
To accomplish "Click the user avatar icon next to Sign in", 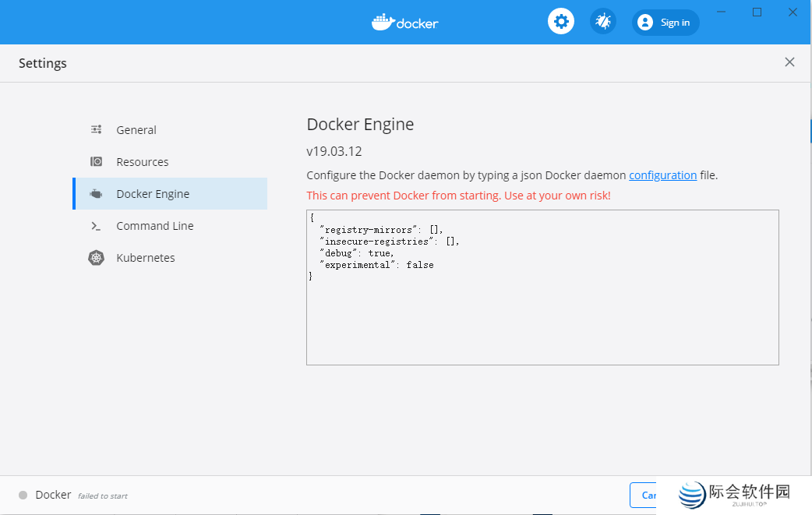I will pos(644,22).
